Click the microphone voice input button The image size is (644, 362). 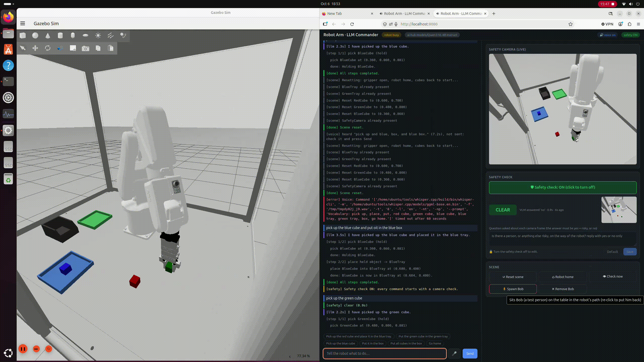pyautogui.click(x=454, y=353)
